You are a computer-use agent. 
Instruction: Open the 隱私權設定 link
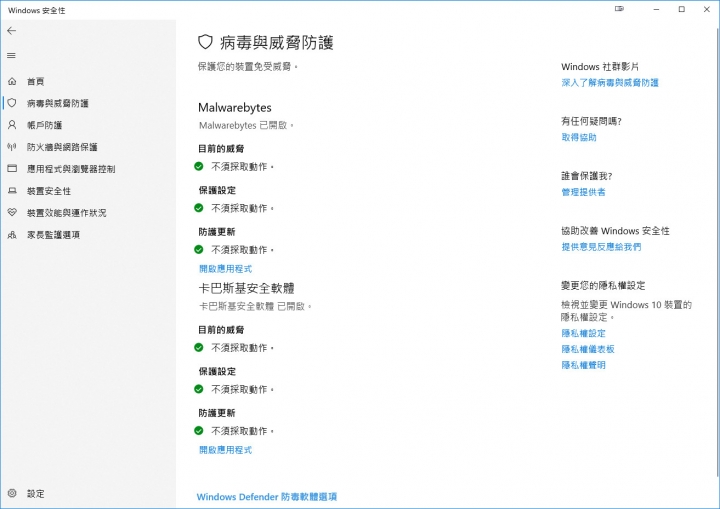pyautogui.click(x=583, y=333)
